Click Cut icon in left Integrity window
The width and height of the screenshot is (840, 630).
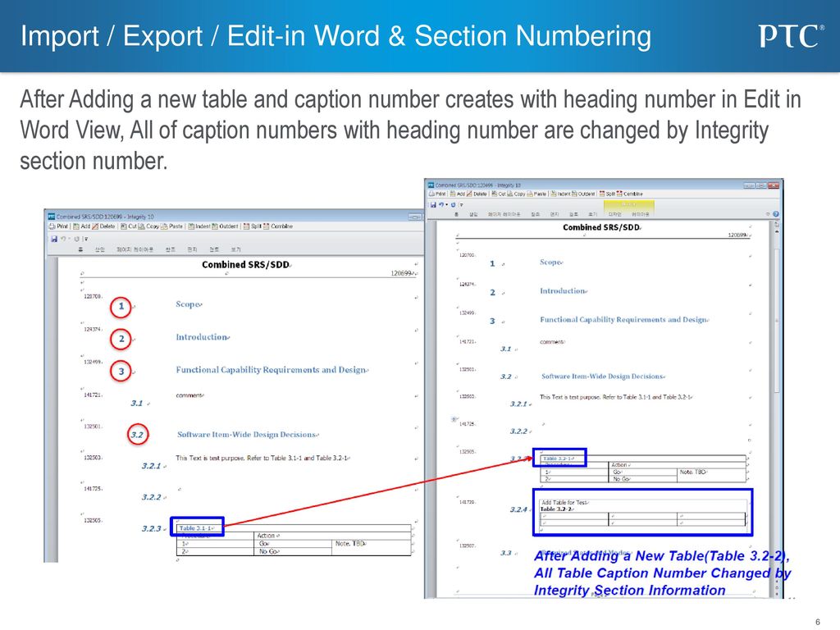click(124, 226)
